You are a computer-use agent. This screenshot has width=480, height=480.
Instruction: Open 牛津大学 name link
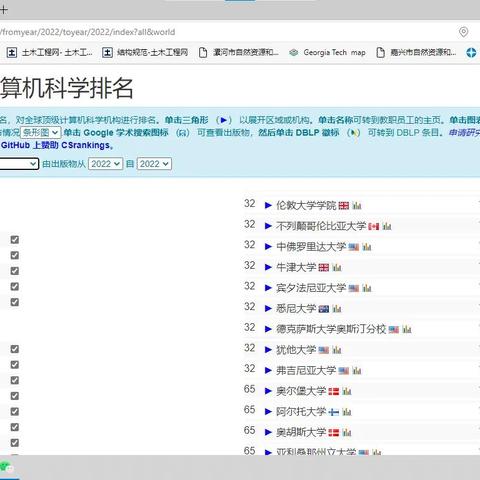(296, 267)
